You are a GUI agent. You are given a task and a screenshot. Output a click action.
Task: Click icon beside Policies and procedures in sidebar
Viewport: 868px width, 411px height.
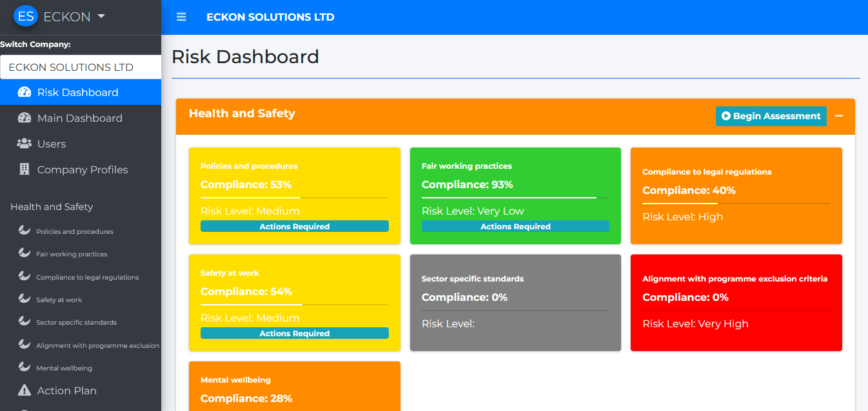point(25,231)
